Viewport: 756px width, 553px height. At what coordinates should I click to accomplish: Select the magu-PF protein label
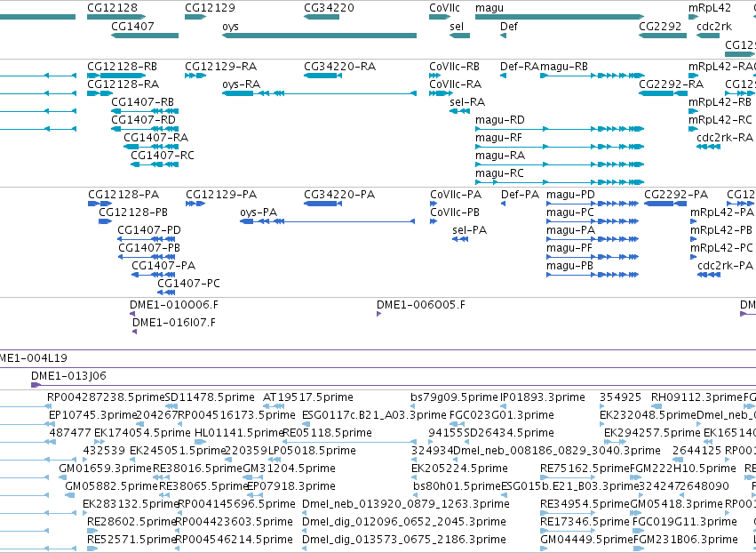[x=569, y=248]
